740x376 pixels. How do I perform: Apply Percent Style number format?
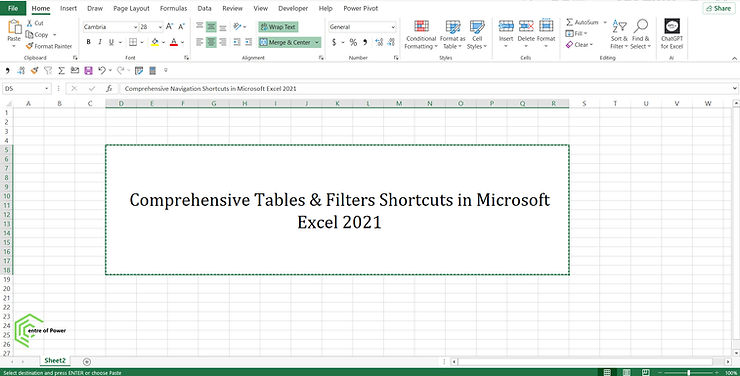tap(353, 42)
